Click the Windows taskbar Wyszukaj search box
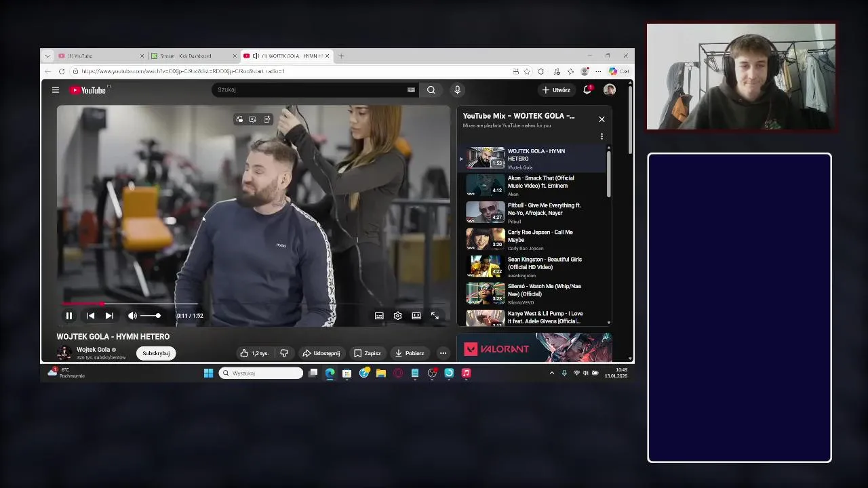This screenshot has height=488, width=868. pos(260,373)
